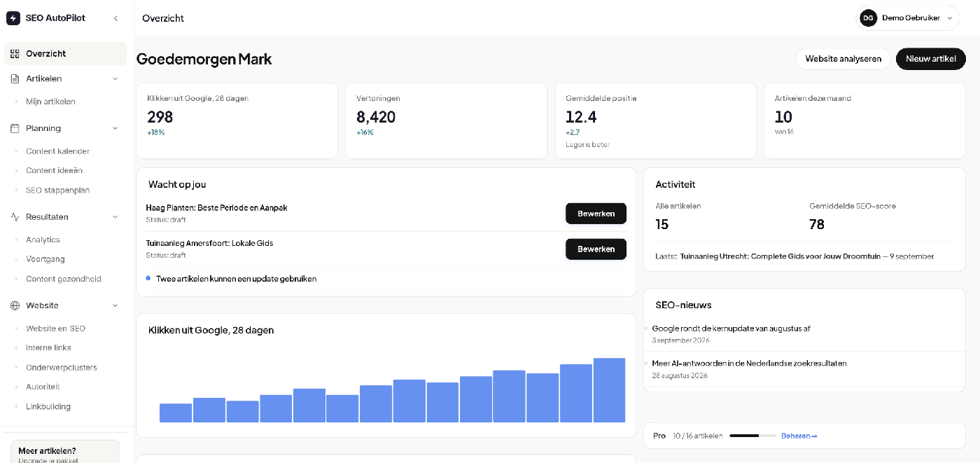Open Autoriteit page

click(43, 387)
